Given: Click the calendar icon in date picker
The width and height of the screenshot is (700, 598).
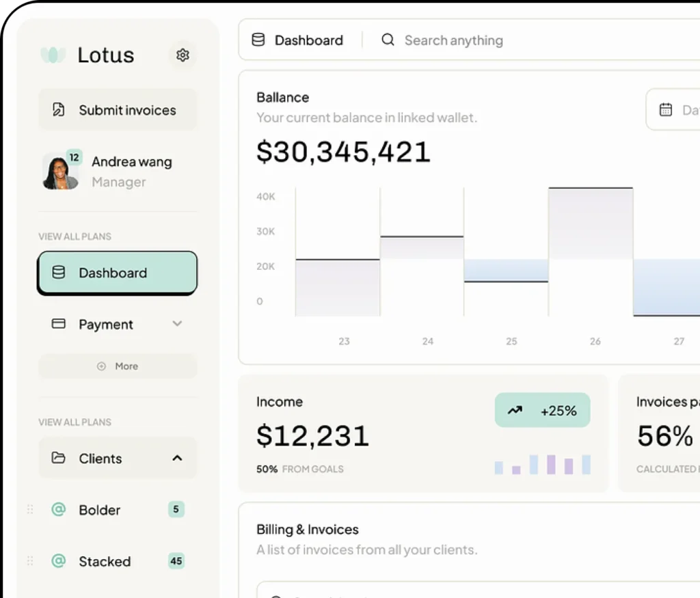Looking at the screenshot, I should coord(665,109).
